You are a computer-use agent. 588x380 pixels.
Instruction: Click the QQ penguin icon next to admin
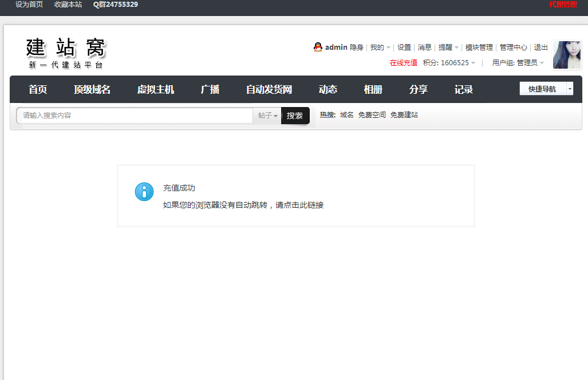tap(318, 47)
